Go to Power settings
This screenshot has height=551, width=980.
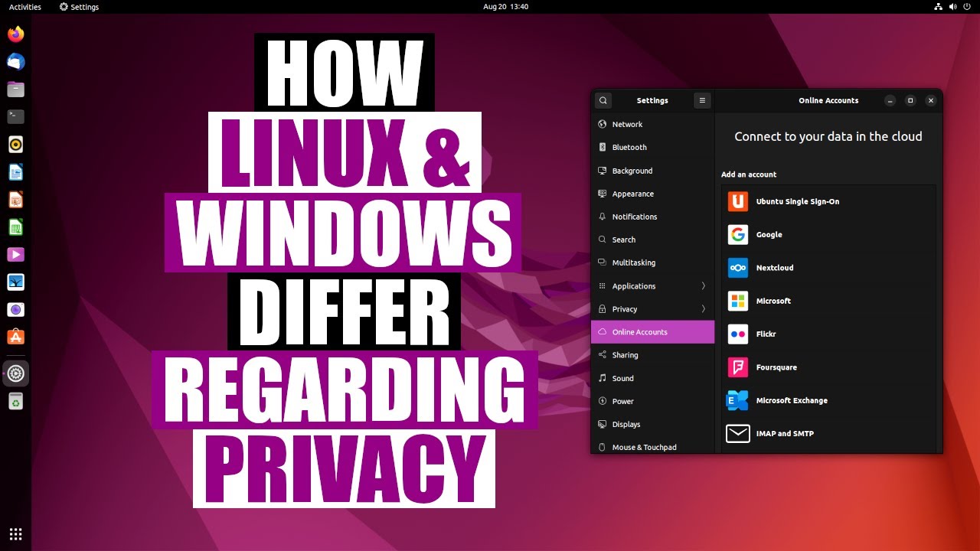[652, 401]
